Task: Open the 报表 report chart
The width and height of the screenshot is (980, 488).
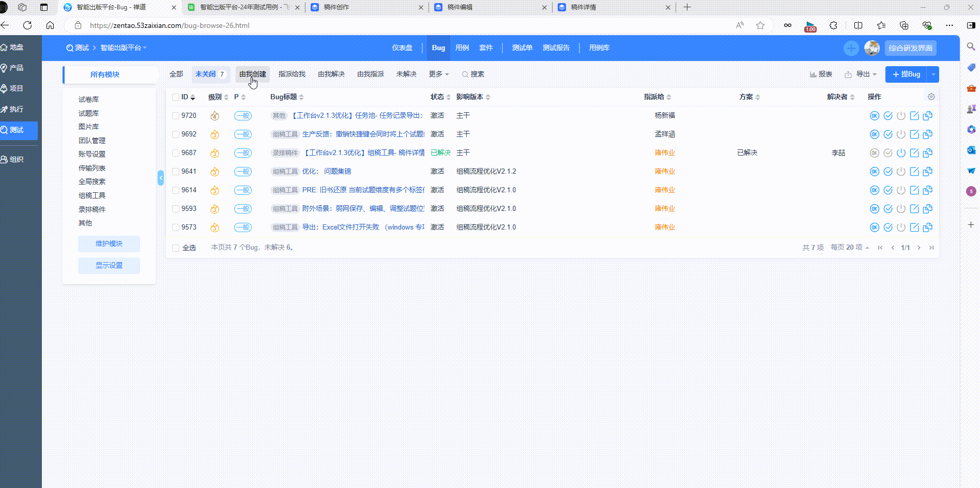Action: tap(821, 74)
